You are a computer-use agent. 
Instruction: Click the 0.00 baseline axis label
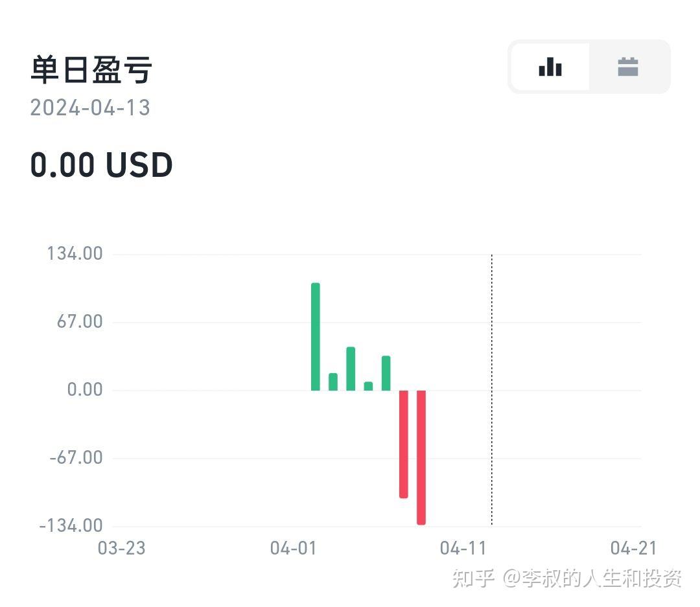point(85,390)
